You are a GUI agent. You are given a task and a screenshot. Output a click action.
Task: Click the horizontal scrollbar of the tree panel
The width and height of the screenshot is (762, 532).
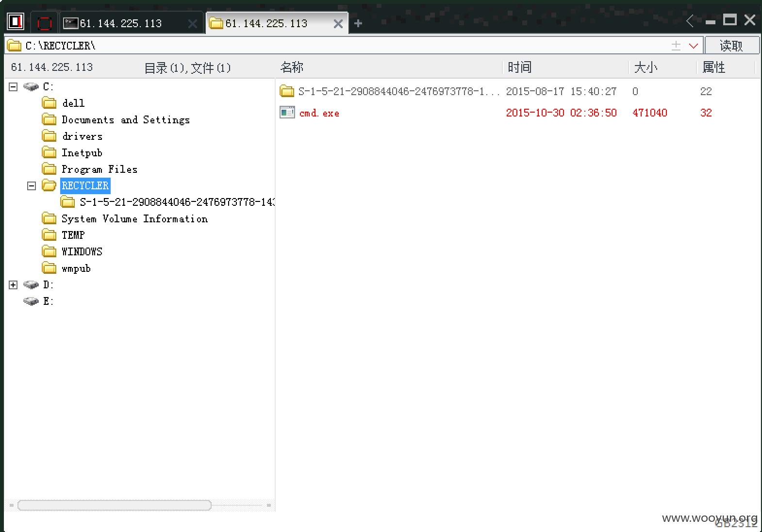click(115, 505)
